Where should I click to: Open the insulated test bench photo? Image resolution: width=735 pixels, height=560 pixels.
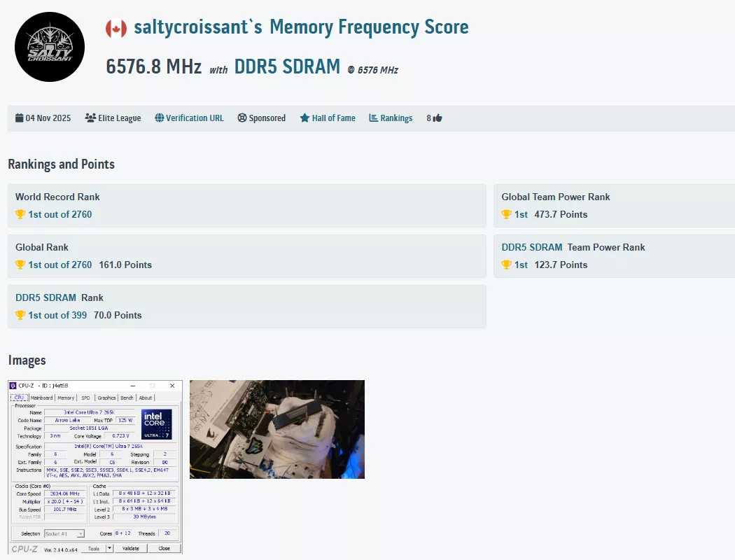[x=276, y=429]
